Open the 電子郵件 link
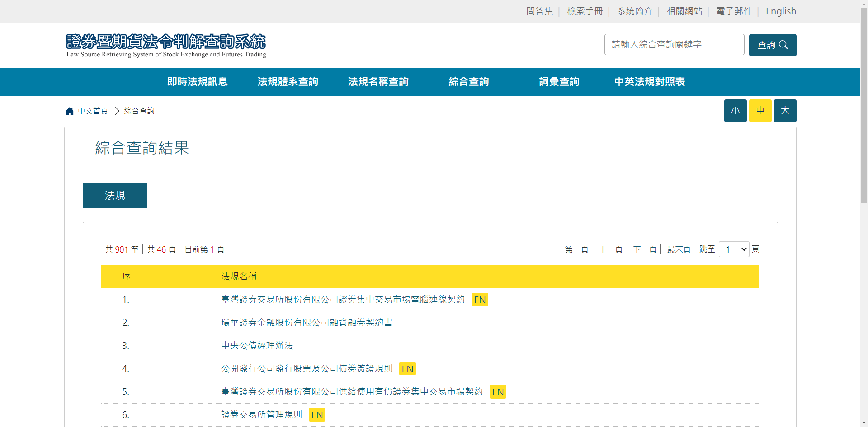 734,11
